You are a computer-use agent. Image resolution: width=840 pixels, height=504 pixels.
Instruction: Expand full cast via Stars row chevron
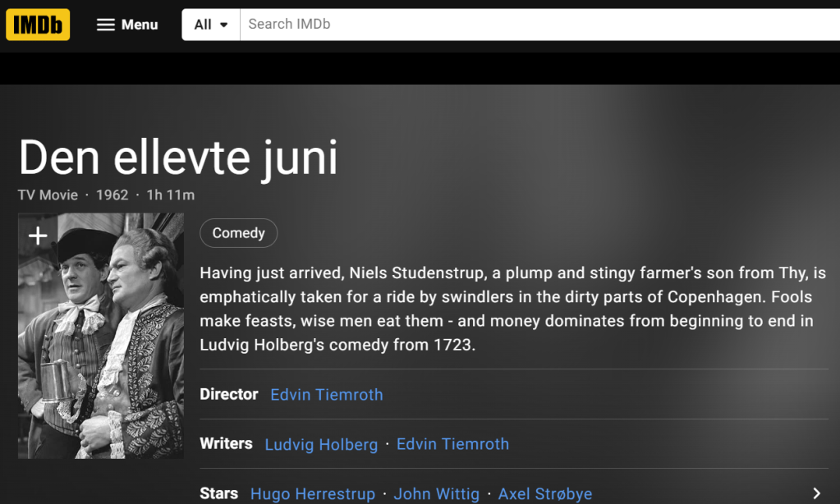click(x=816, y=493)
